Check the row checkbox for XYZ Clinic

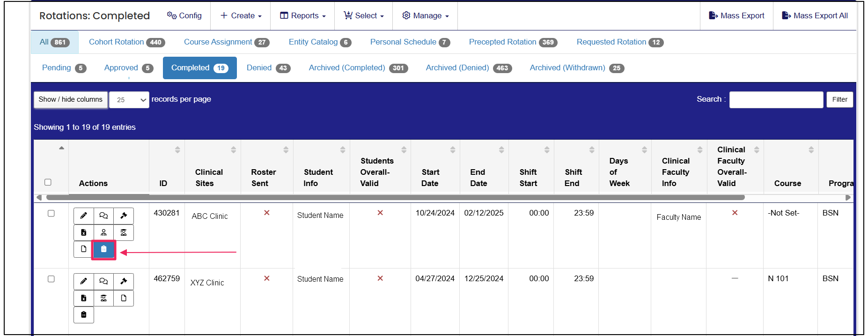(51, 279)
